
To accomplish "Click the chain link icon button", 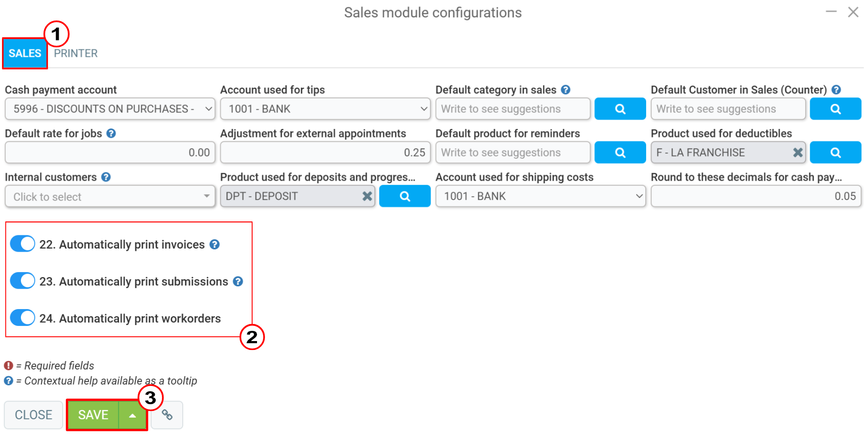I will [167, 415].
